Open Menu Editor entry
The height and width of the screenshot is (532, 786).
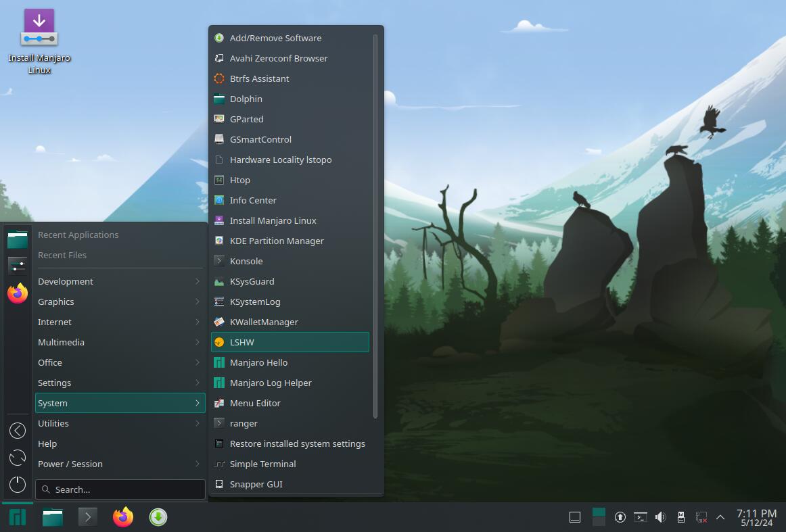pos(290,404)
